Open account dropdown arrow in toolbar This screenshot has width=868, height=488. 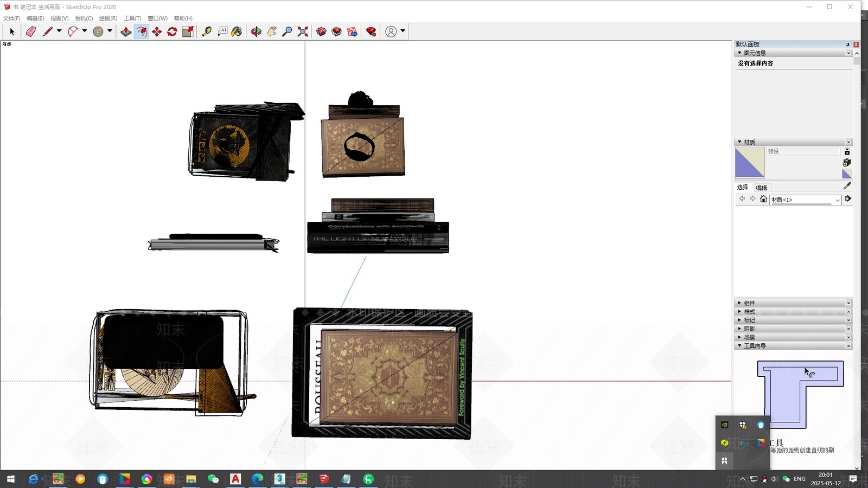[x=403, y=31]
